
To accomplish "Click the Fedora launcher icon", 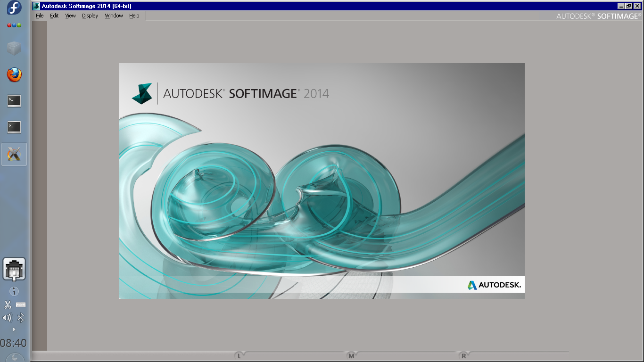I will click(14, 8).
